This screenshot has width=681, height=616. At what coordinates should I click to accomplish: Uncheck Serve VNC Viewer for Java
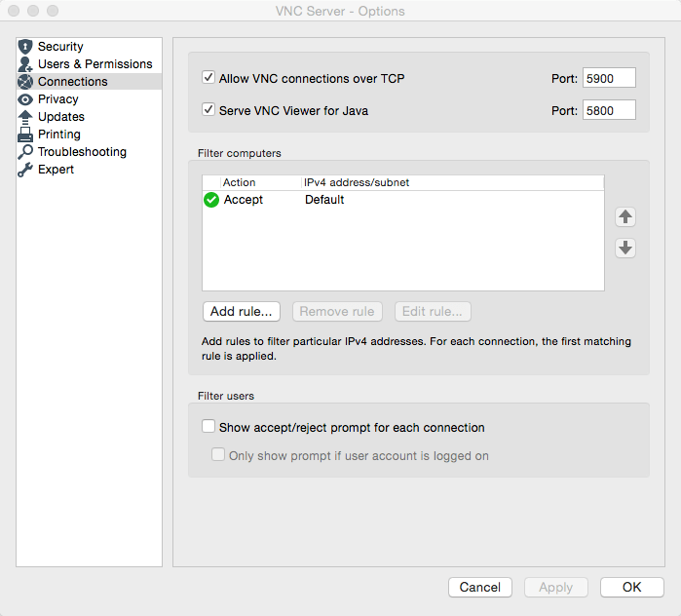tap(208, 109)
